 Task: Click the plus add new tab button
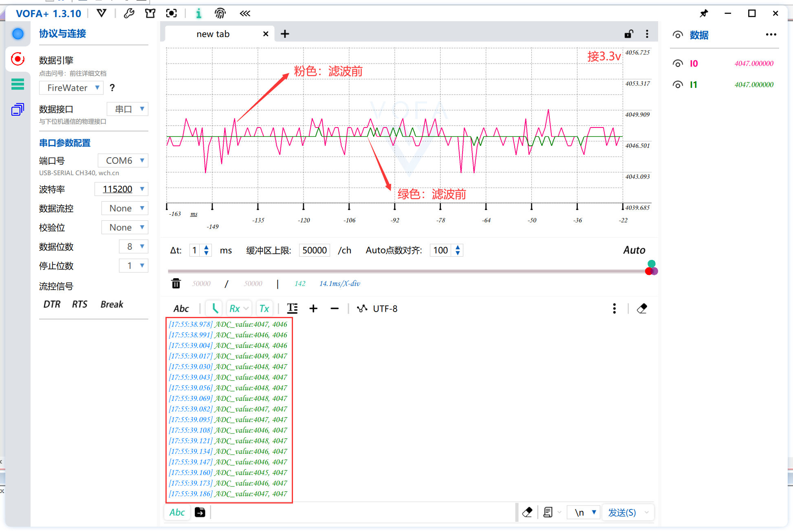(284, 34)
